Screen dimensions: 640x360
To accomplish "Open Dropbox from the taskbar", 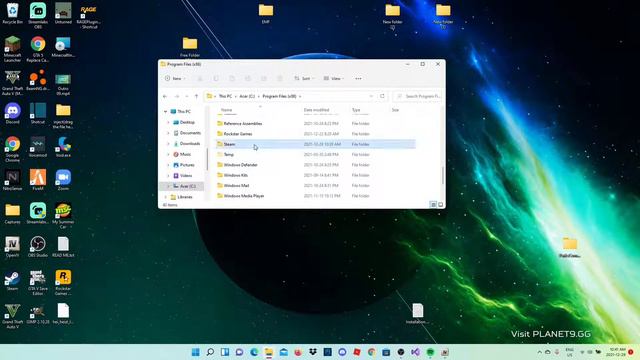I will pos(313,352).
